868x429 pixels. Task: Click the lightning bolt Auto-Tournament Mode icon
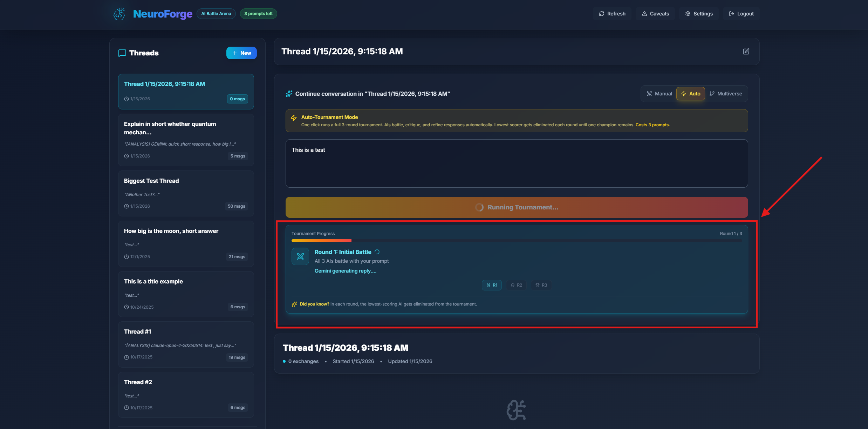pyautogui.click(x=294, y=118)
